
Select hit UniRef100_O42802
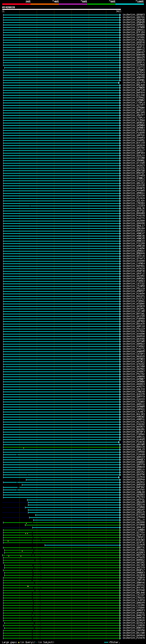(133, 482)
